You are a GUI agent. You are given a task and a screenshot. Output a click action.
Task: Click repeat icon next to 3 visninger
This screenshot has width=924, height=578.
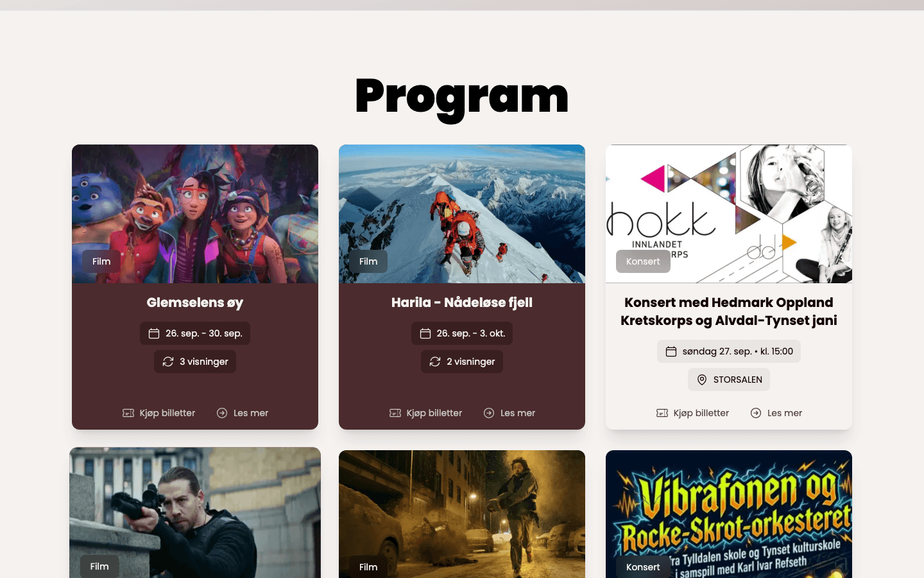168,362
